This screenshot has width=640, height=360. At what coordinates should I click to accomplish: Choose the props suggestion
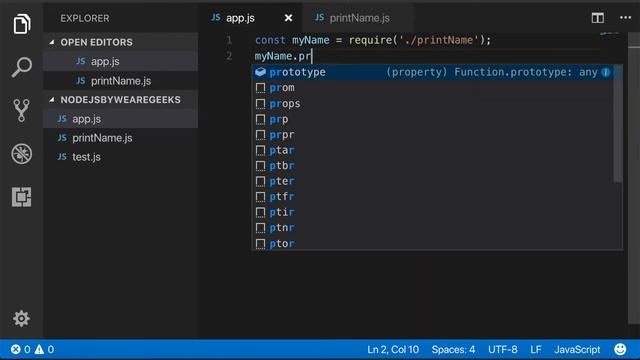[433, 104]
